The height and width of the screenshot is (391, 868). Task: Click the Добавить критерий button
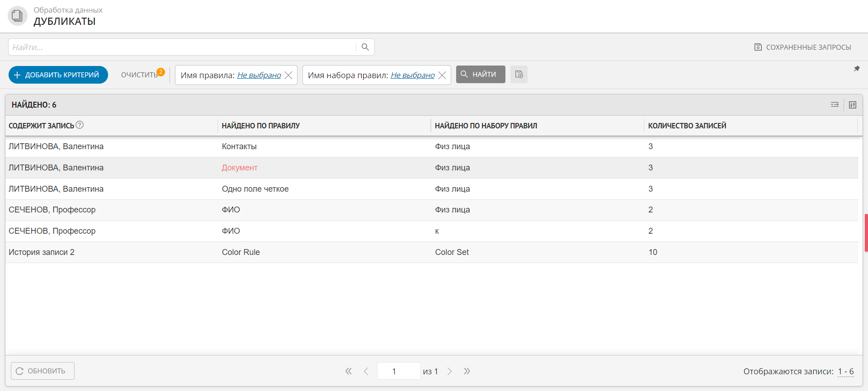tap(58, 75)
